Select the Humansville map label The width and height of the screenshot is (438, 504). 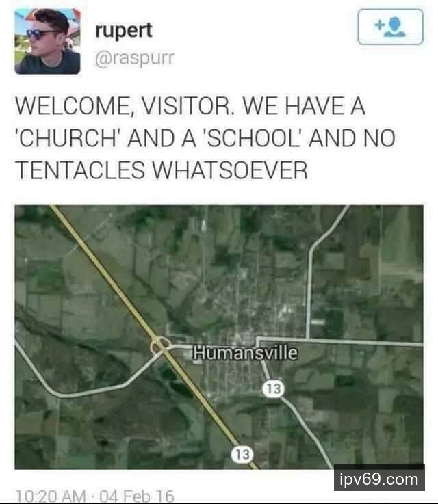[x=245, y=353]
